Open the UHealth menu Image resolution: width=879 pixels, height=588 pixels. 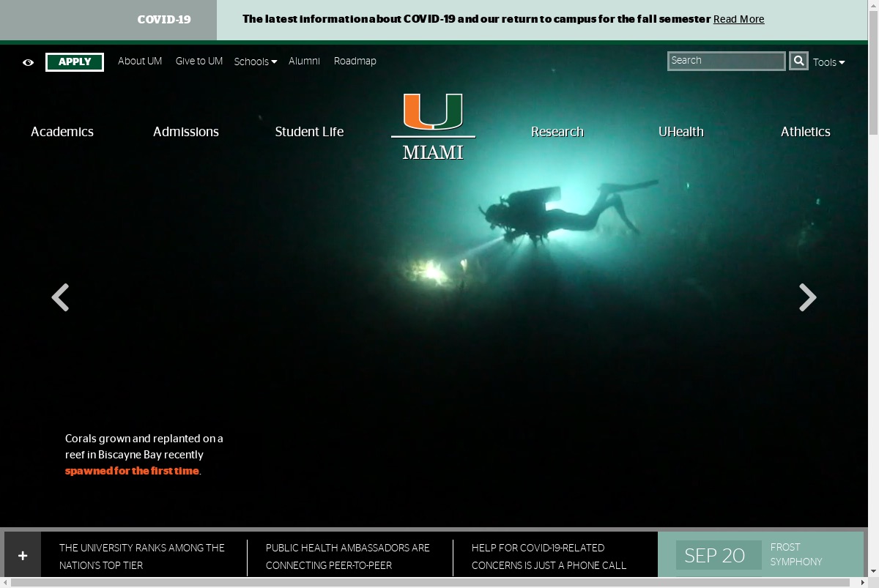point(681,132)
